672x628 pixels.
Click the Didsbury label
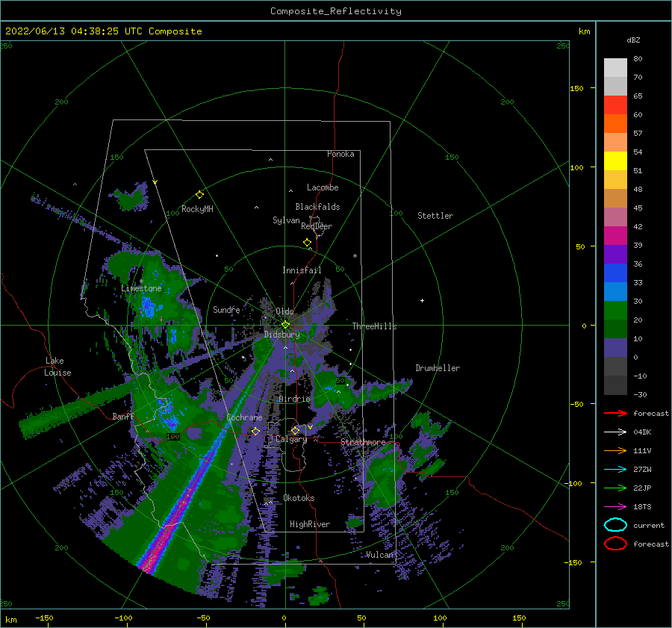pyautogui.click(x=282, y=335)
